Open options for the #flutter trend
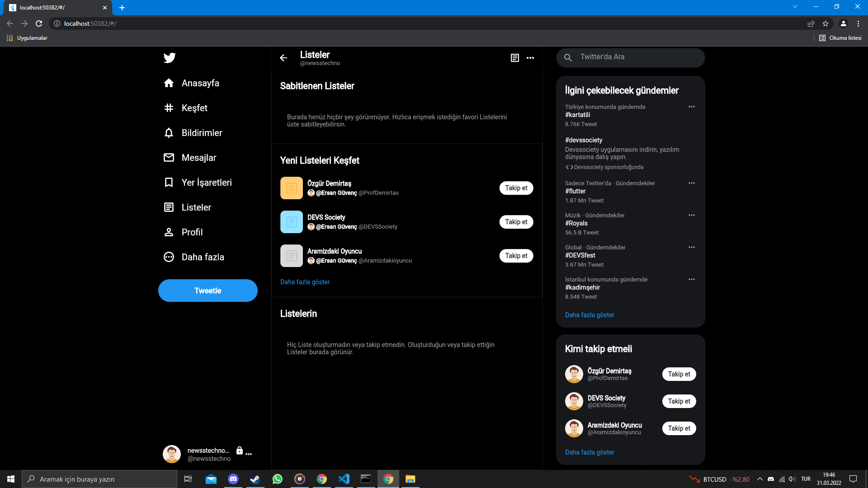 click(x=692, y=183)
